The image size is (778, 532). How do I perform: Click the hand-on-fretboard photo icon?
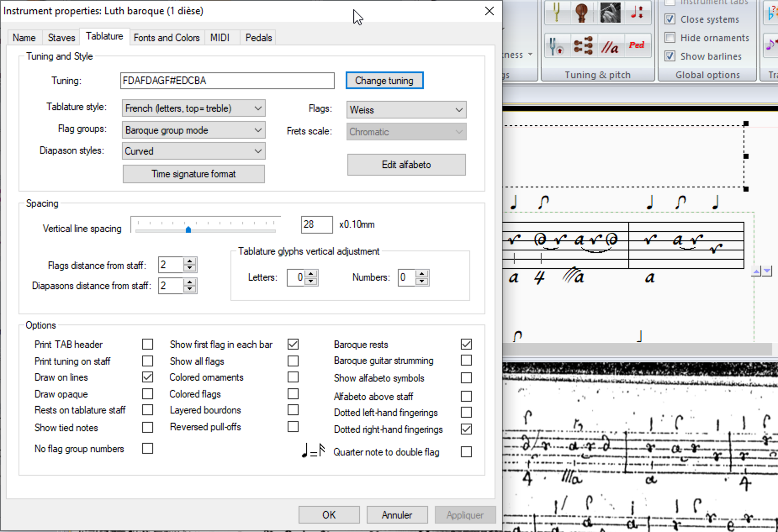tap(610, 12)
